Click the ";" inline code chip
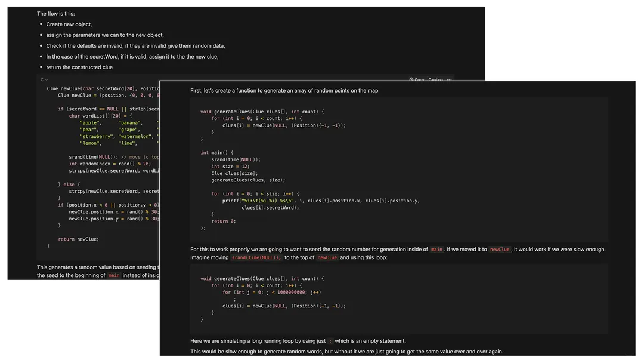 (x=330, y=341)
